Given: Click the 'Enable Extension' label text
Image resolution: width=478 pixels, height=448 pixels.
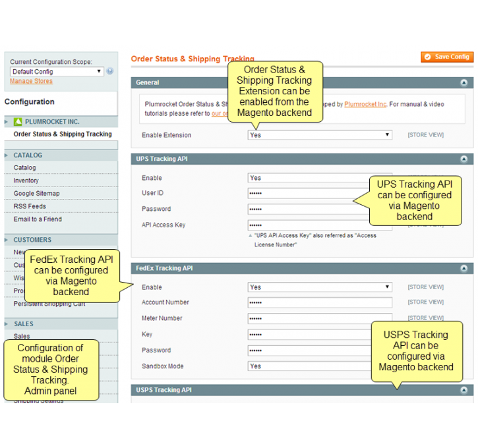Looking at the screenshot, I should (x=166, y=135).
